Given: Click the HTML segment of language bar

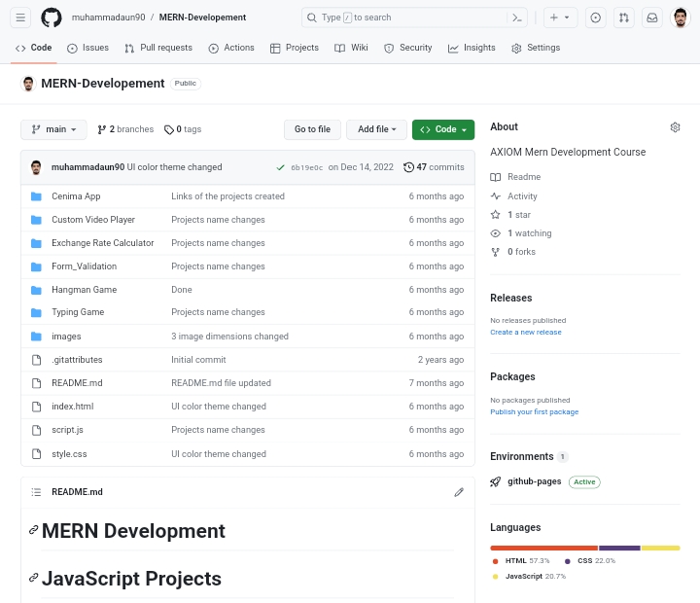Looking at the screenshot, I should [x=543, y=549].
